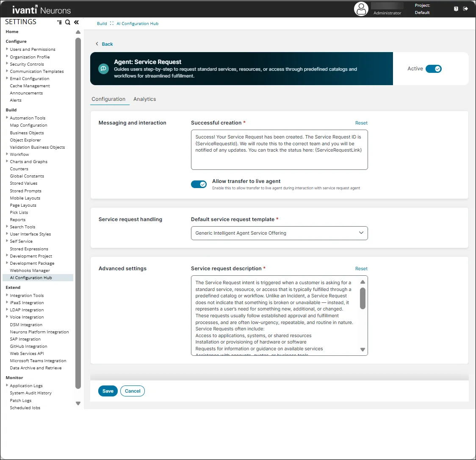
Task: Open the settings tree view icon
Action: pyautogui.click(x=59, y=22)
